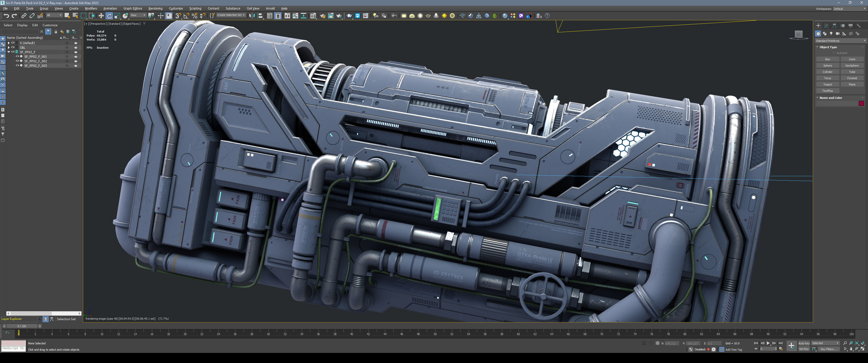The height and width of the screenshot is (363, 868).
Task: Click the Undo arrow icon
Action: pos(6,16)
